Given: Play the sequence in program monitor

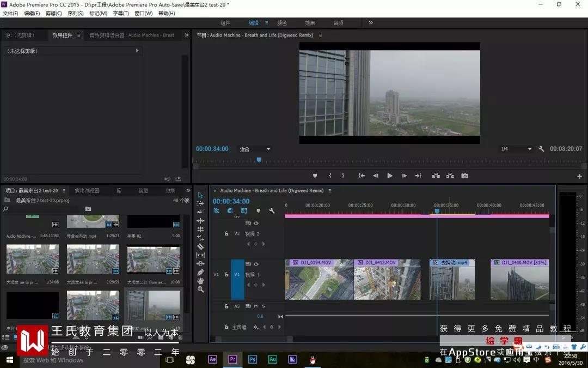Looking at the screenshot, I should tap(390, 176).
